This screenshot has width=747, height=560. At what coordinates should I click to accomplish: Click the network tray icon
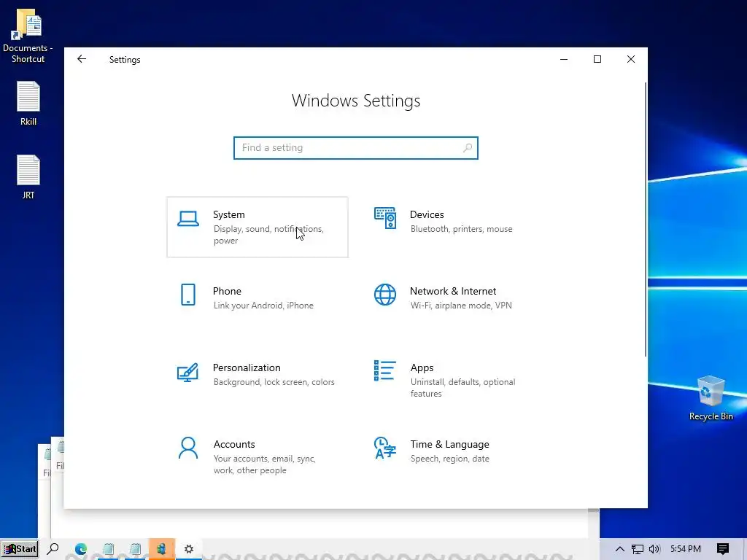(637, 549)
